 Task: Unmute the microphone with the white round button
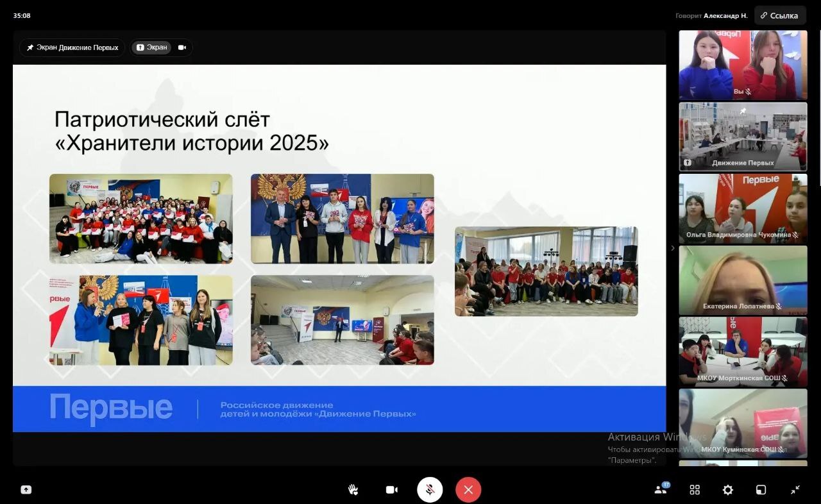point(430,490)
